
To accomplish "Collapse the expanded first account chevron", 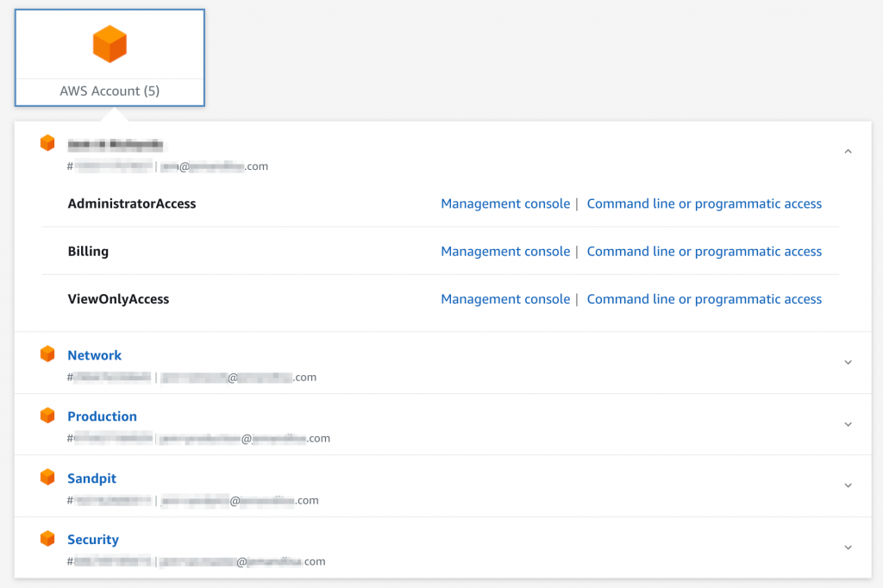I will pyautogui.click(x=849, y=152).
